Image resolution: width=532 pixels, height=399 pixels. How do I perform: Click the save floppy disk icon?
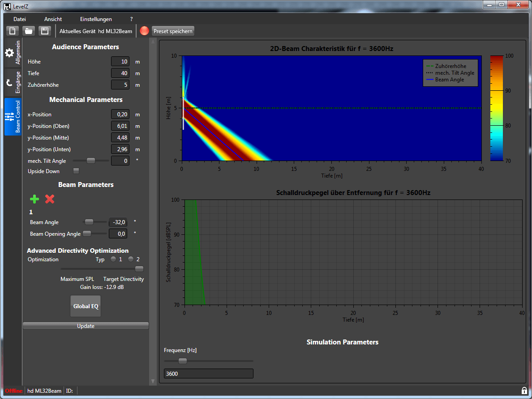[x=44, y=31]
